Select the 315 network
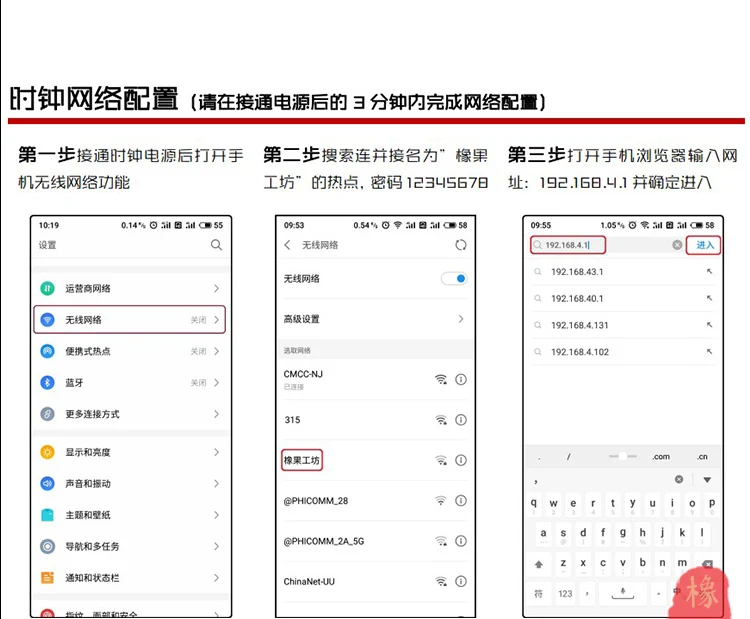This screenshot has height=619, width=750. pyautogui.click(x=375, y=420)
